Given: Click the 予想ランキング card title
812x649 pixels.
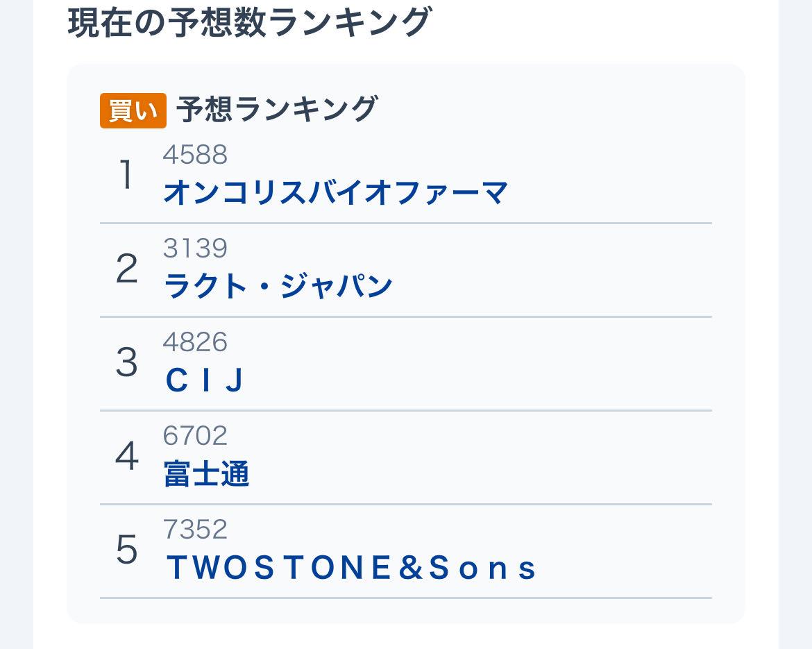Looking at the screenshot, I should [276, 110].
